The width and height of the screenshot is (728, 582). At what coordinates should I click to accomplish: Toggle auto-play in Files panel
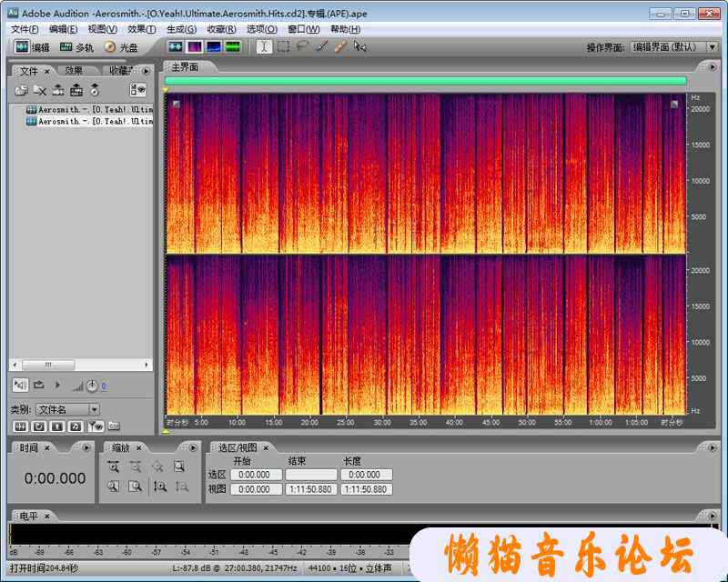coord(20,386)
